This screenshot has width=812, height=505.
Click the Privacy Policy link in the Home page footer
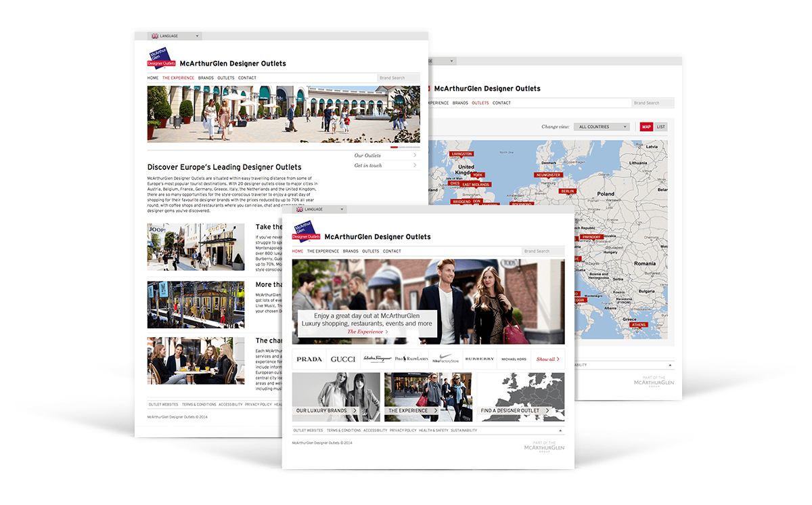point(403,431)
